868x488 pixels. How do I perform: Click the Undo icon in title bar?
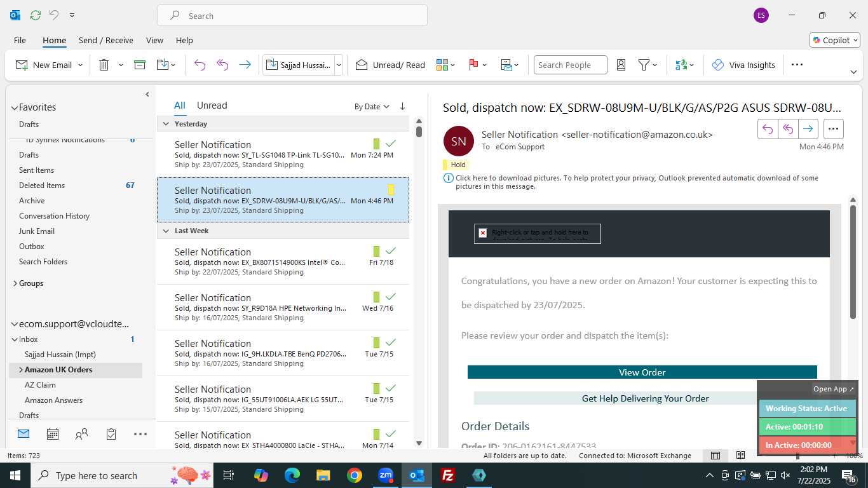coord(54,15)
